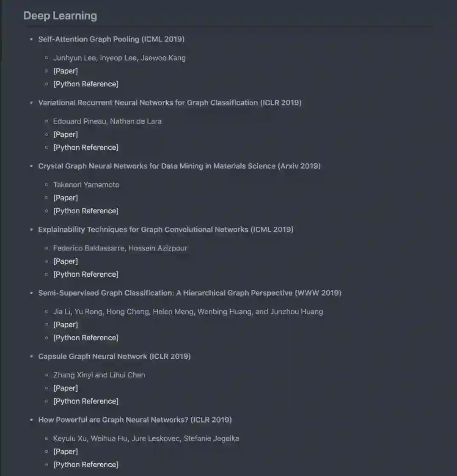
Task: Open Python Reference for Self-Attention Graph Pooling
Action: tap(85, 84)
